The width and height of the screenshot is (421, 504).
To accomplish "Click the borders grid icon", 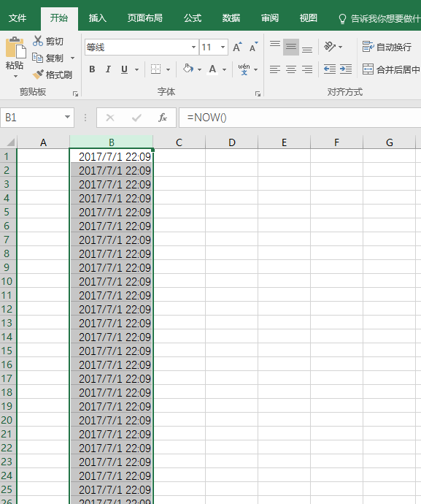I will tap(156, 69).
